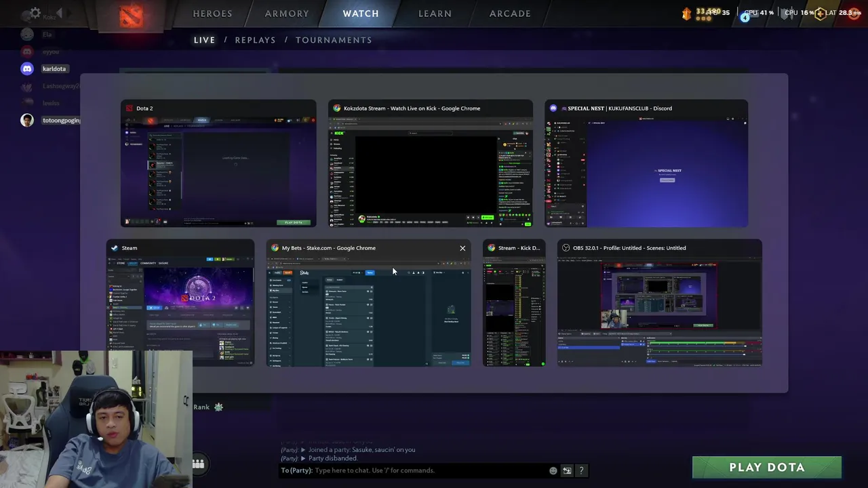This screenshot has width=868, height=488.
Task: Click the red power quit icon
Action: 854,13
